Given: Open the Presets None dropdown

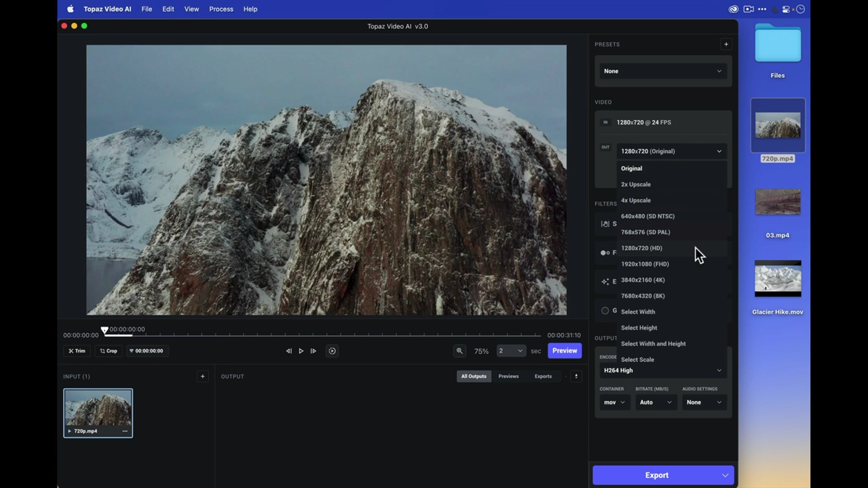Looking at the screenshot, I should point(663,71).
